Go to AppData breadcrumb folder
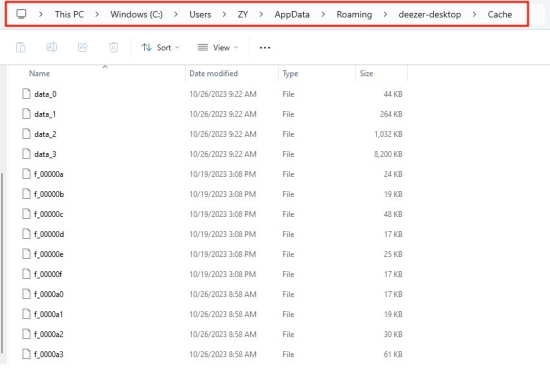Screen dimensions: 550x372 pyautogui.click(x=292, y=14)
